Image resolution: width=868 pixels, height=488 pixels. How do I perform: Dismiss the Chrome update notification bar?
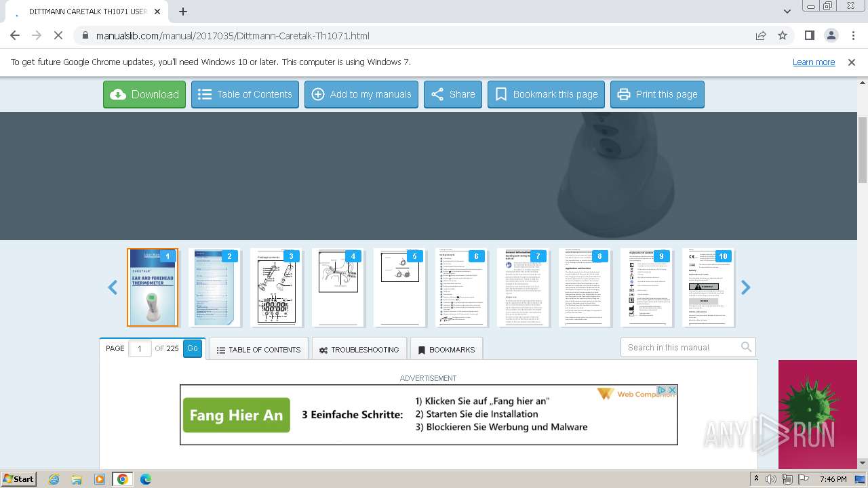852,62
